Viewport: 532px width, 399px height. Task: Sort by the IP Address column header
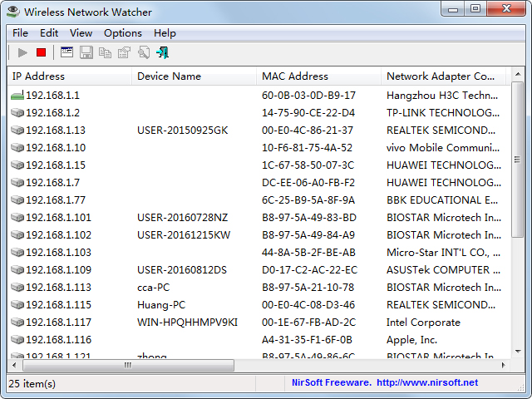(69, 76)
